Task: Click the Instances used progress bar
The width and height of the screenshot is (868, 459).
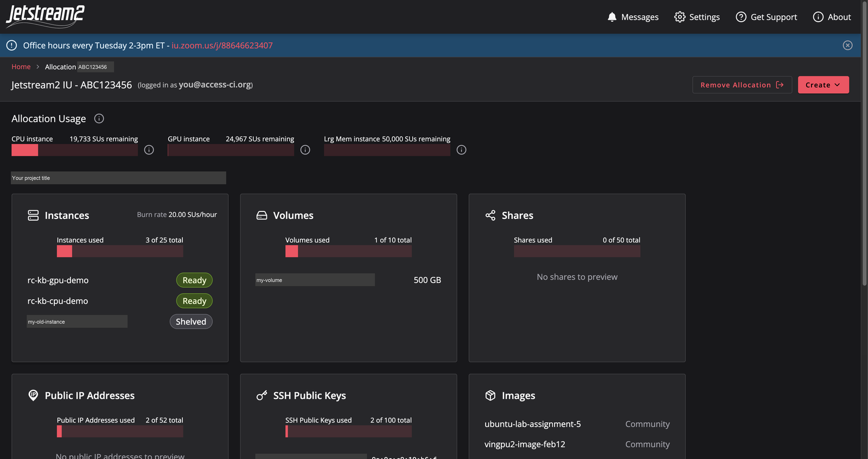Action: point(120,251)
